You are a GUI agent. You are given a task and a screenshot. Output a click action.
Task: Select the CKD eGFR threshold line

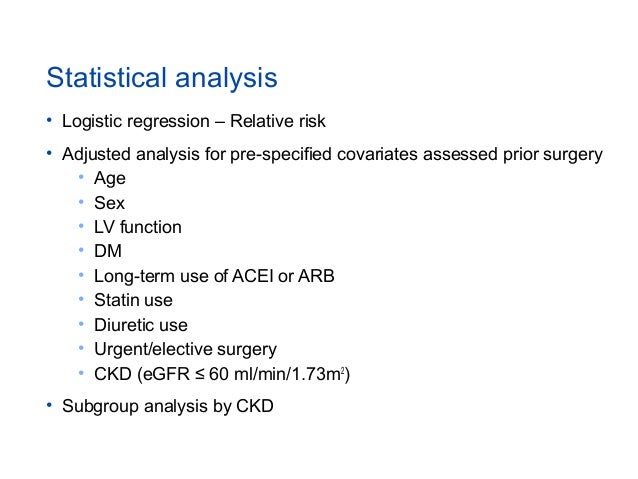[222, 374]
